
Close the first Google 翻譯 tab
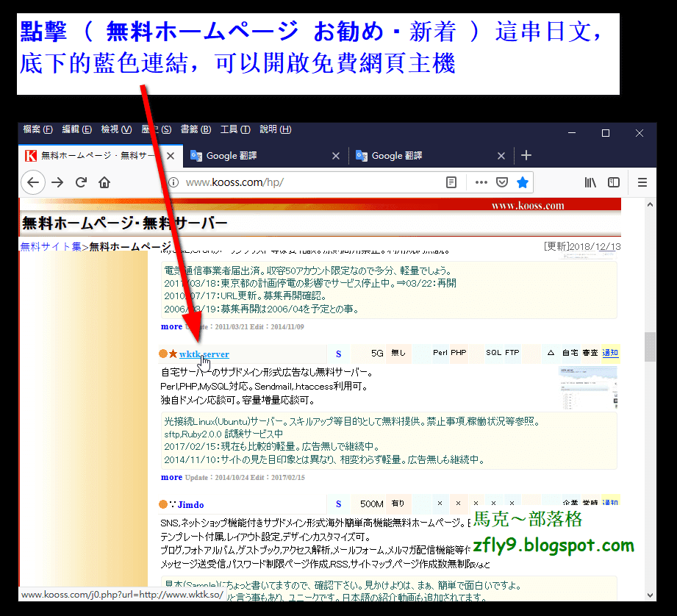336,156
